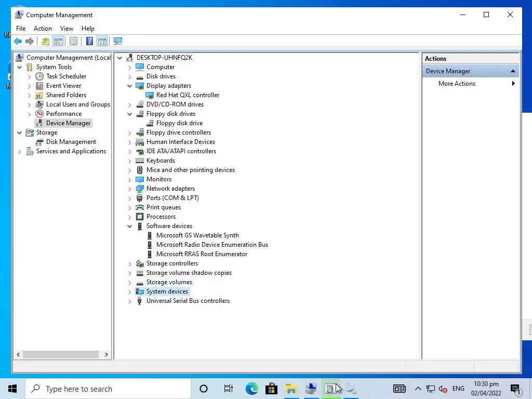The width and height of the screenshot is (532, 399).
Task: Click the left tree scroll left arrow
Action: tap(18, 354)
